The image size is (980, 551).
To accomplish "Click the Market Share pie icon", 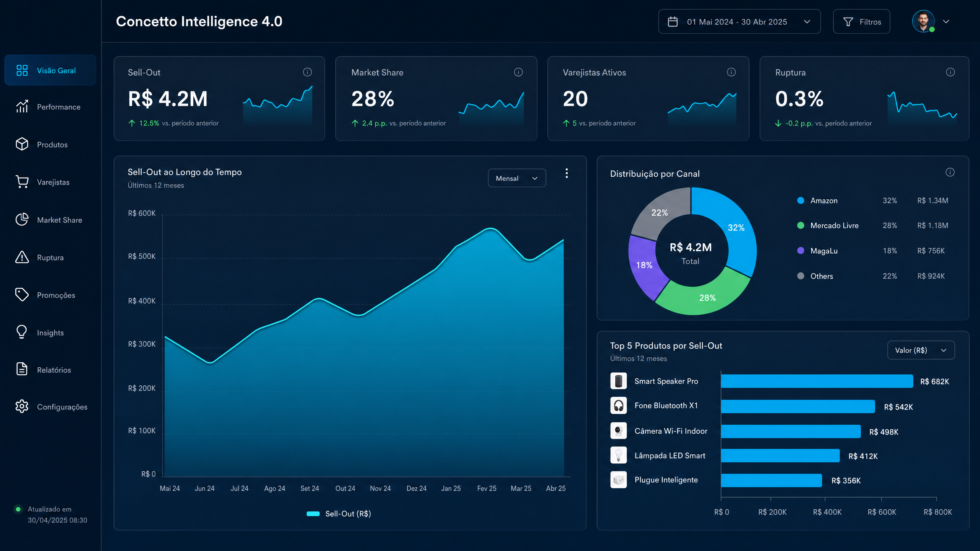I will 22,220.
